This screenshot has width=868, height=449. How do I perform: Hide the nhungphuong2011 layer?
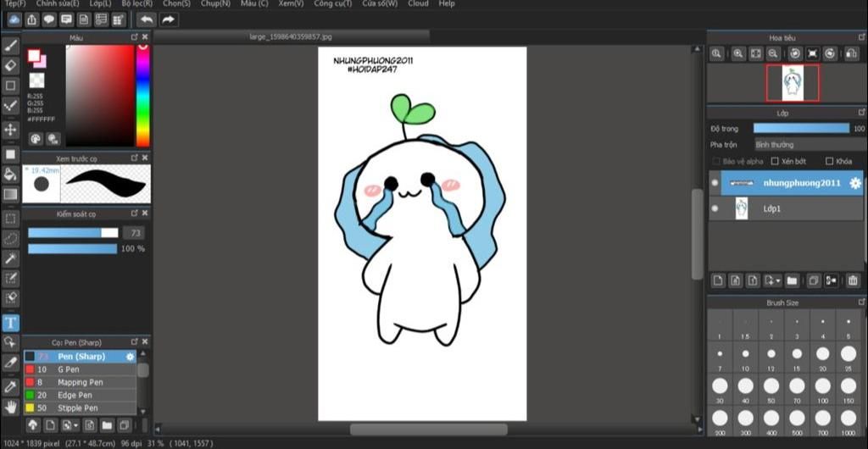click(x=715, y=182)
